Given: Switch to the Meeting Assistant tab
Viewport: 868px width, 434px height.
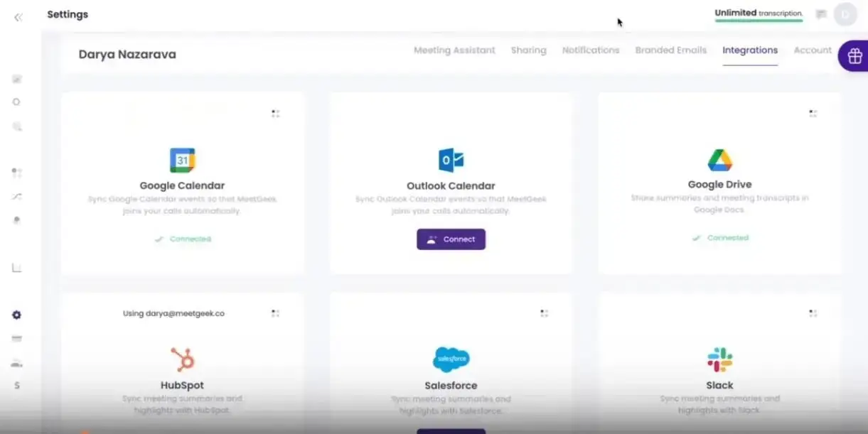Looking at the screenshot, I should 454,50.
